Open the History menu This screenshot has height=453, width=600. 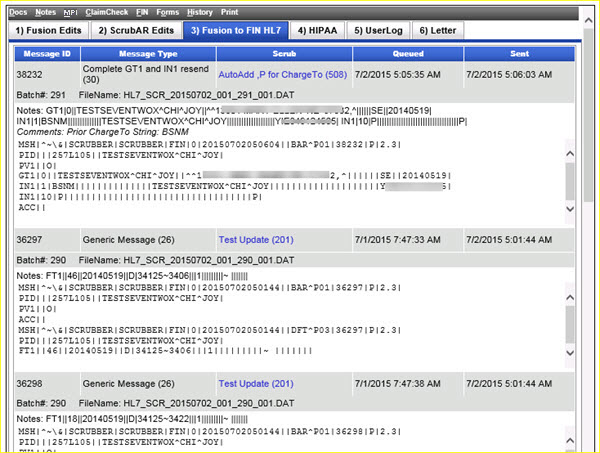[x=199, y=12]
